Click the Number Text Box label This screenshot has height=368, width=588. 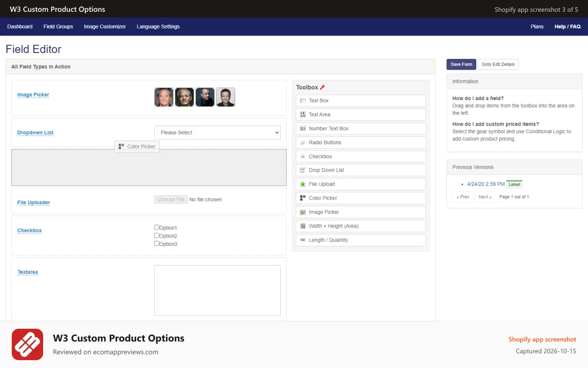[328, 129]
